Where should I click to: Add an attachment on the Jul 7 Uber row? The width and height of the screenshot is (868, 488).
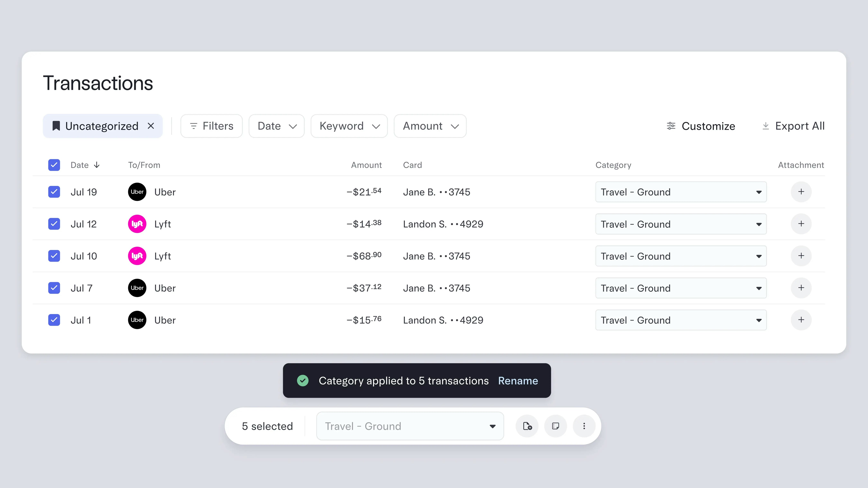tap(801, 288)
